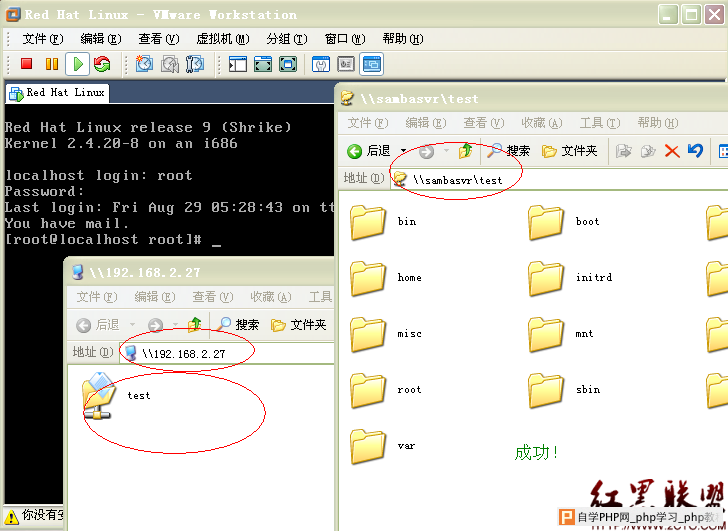Click the orange Suspend VMware toolbar button
The height and width of the screenshot is (531, 728).
click(x=52, y=64)
